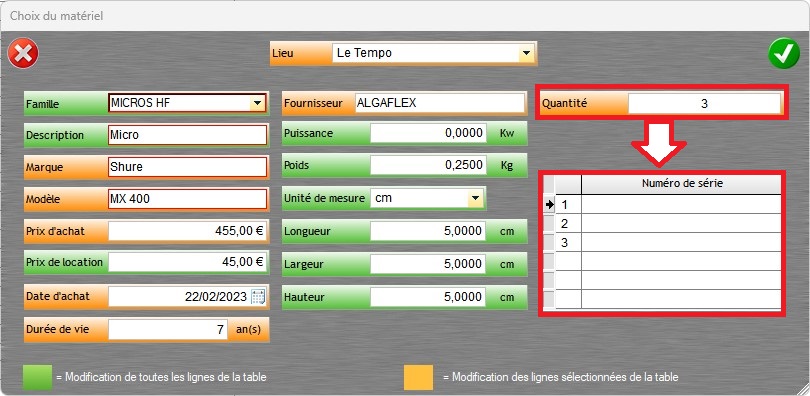This screenshot has height=396, width=810.
Task: Click the Hauteur value field
Action: click(428, 297)
